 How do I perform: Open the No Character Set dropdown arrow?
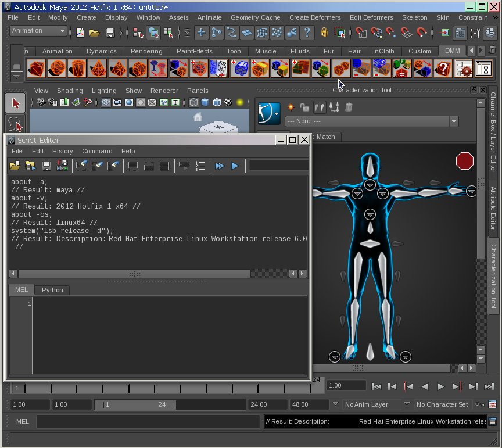coord(407,404)
